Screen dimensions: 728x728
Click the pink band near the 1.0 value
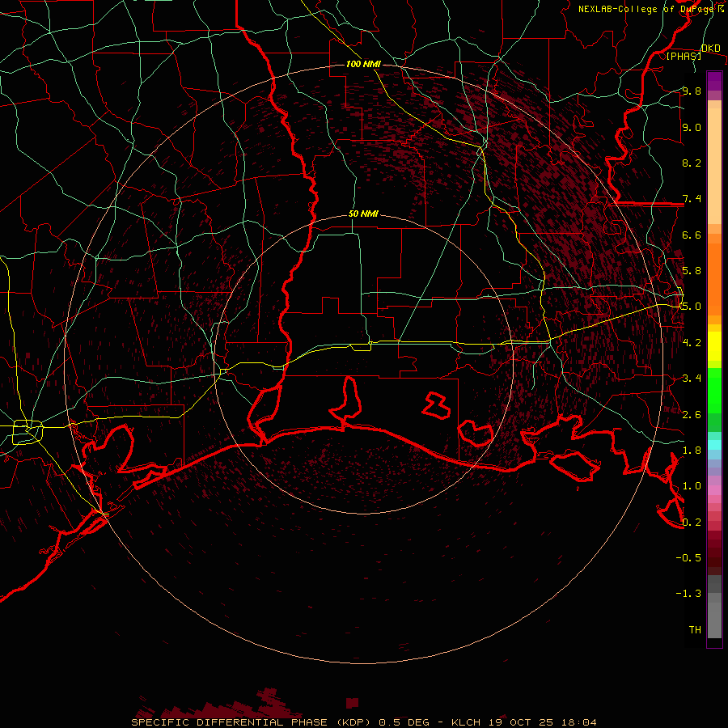[714, 489]
